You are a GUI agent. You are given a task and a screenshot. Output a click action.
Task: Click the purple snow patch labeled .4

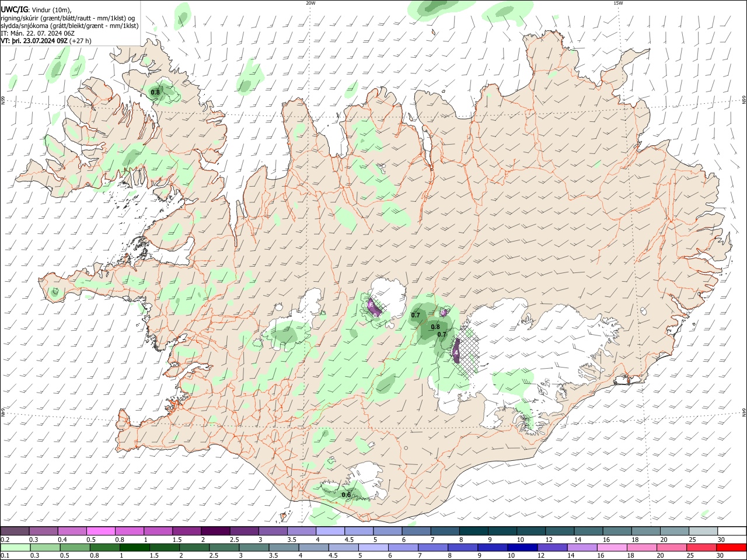[456, 352]
